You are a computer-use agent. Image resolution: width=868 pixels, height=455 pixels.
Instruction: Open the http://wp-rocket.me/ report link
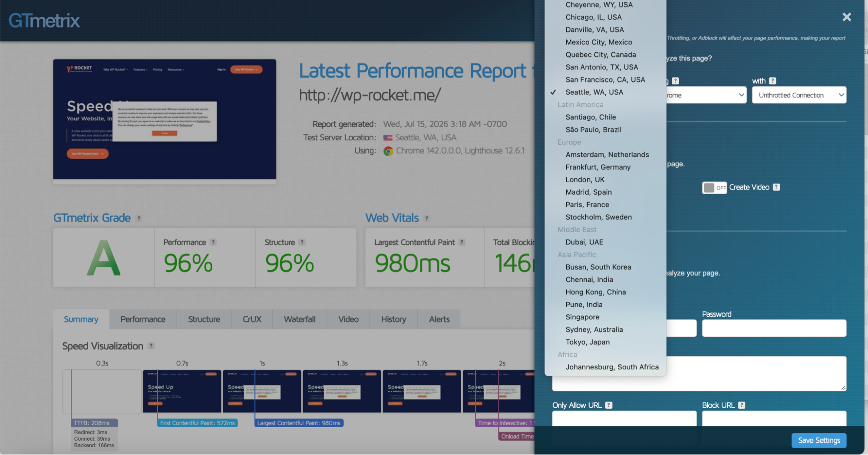tap(370, 95)
